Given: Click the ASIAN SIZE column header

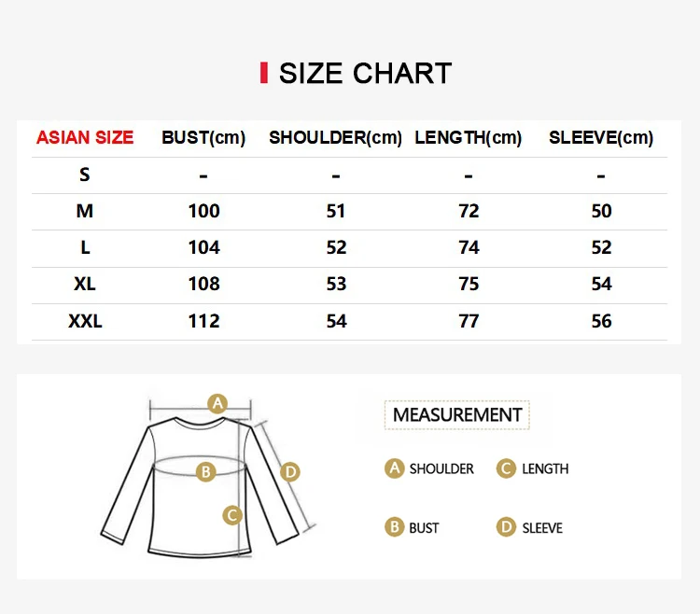Looking at the screenshot, I should point(85,137).
